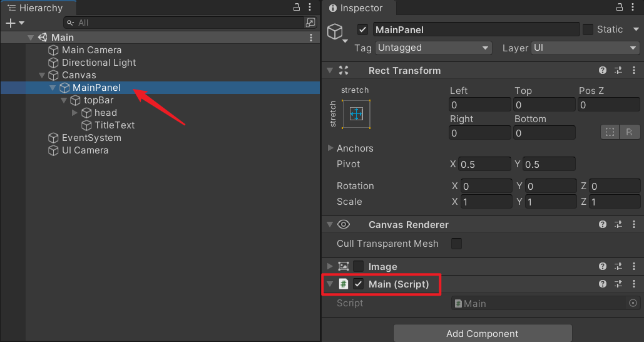
Task: Toggle Cull Transparent Mesh checkbox
Action: pyautogui.click(x=456, y=244)
